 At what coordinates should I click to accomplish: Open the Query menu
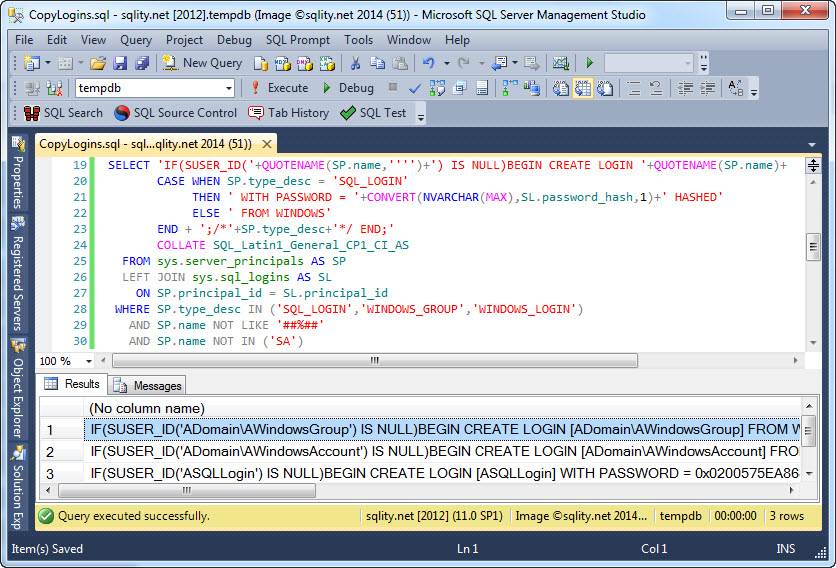pyautogui.click(x=136, y=40)
